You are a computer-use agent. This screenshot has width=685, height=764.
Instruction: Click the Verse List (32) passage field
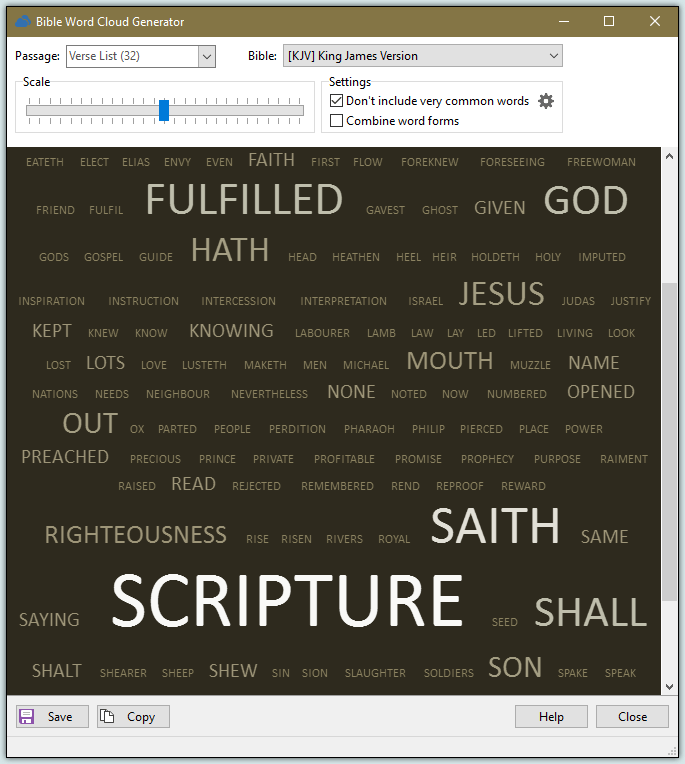[x=132, y=57]
